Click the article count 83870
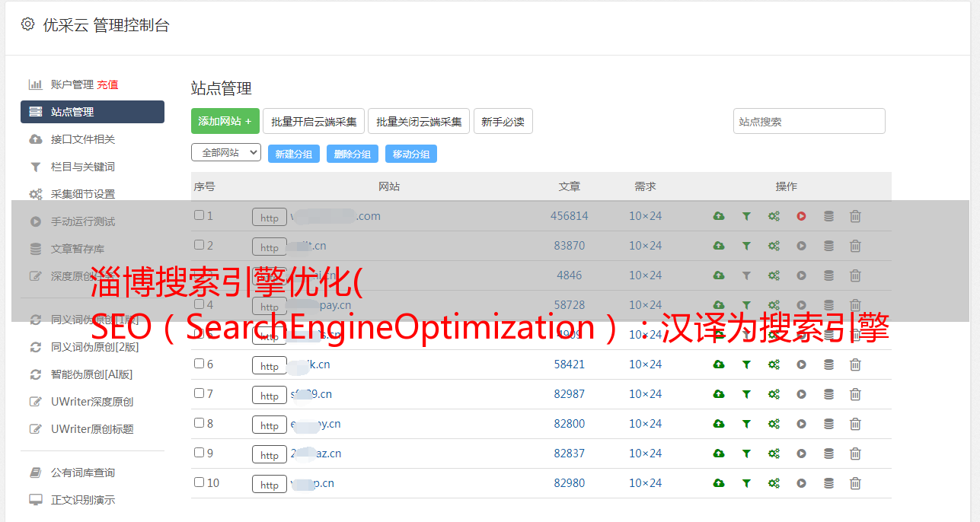The height and width of the screenshot is (522, 980). click(570, 246)
